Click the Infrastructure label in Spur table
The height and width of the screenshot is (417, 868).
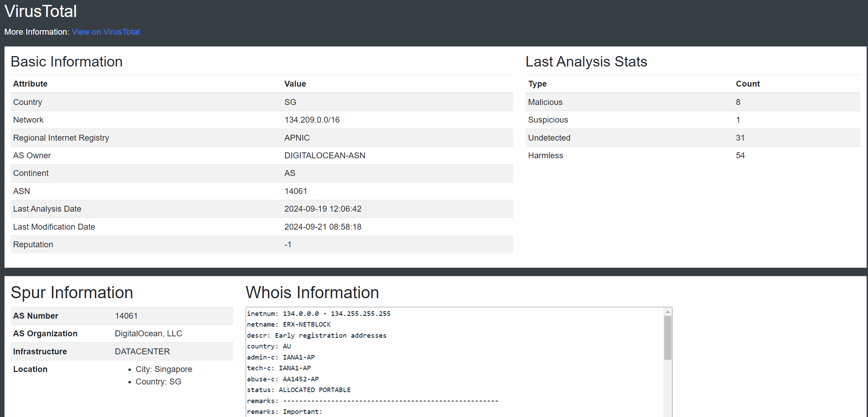pyautogui.click(x=40, y=352)
